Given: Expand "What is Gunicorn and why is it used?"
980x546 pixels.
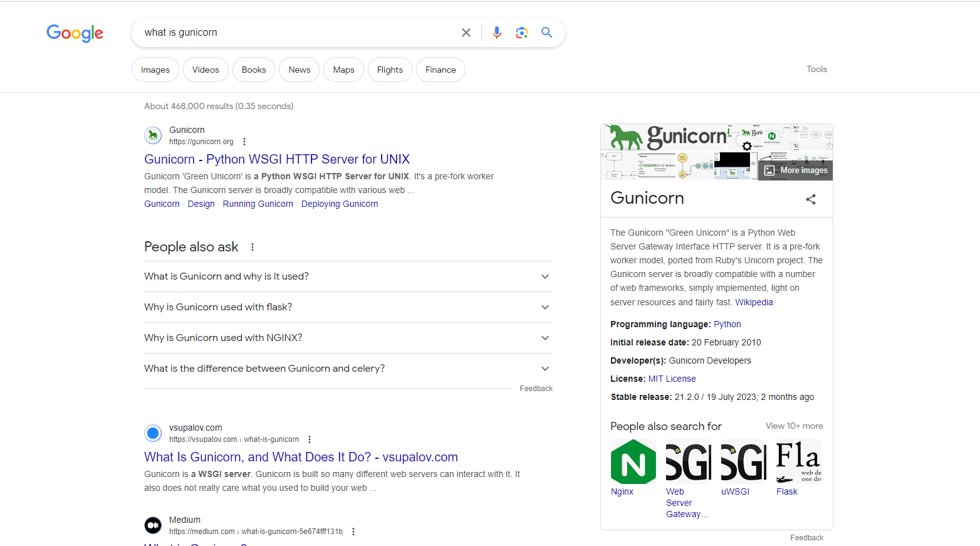Looking at the screenshot, I should [348, 276].
